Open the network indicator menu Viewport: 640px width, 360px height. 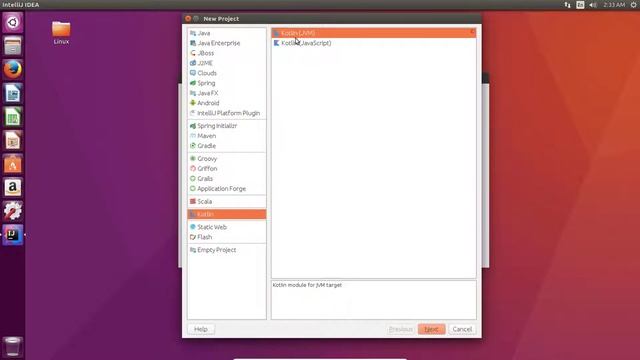[x=567, y=5]
